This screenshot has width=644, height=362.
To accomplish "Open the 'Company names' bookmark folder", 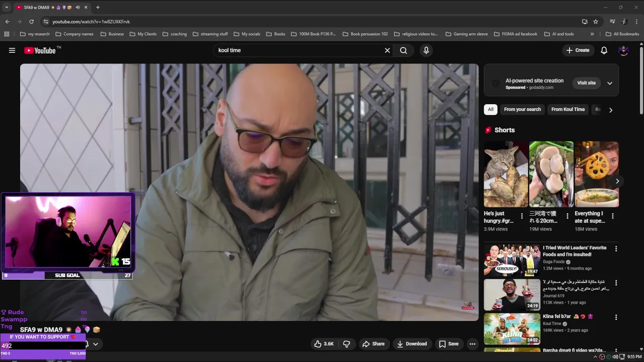I will point(74,34).
